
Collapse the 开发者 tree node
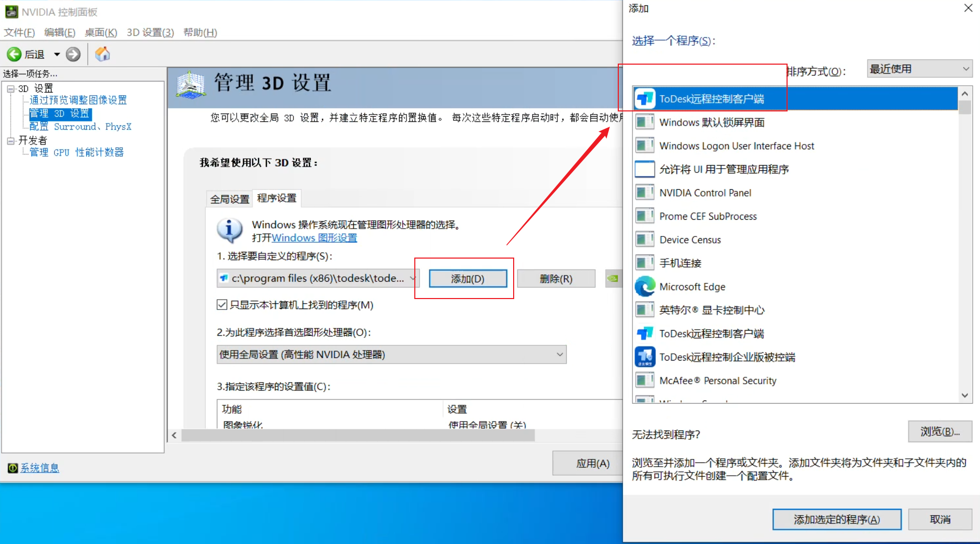click(x=11, y=140)
